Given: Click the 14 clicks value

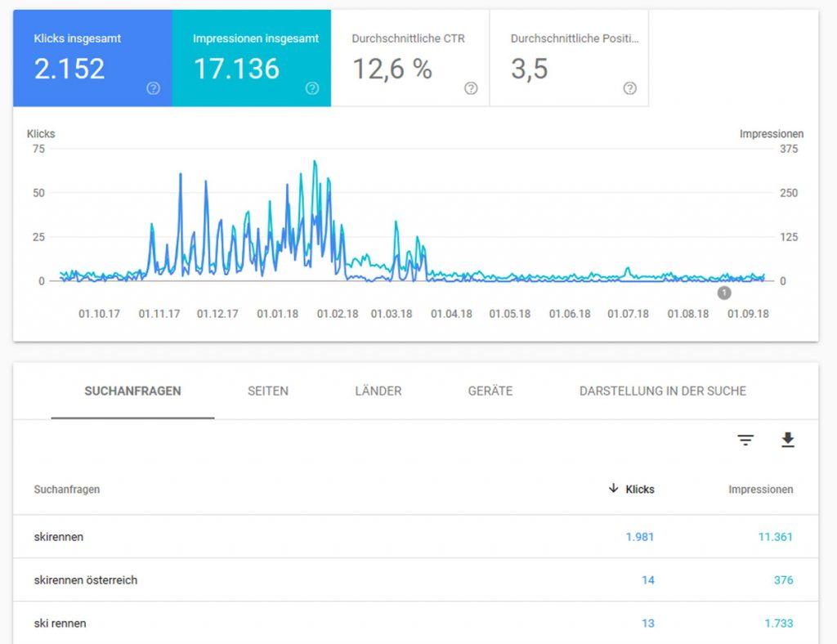Looking at the screenshot, I should (x=648, y=580).
